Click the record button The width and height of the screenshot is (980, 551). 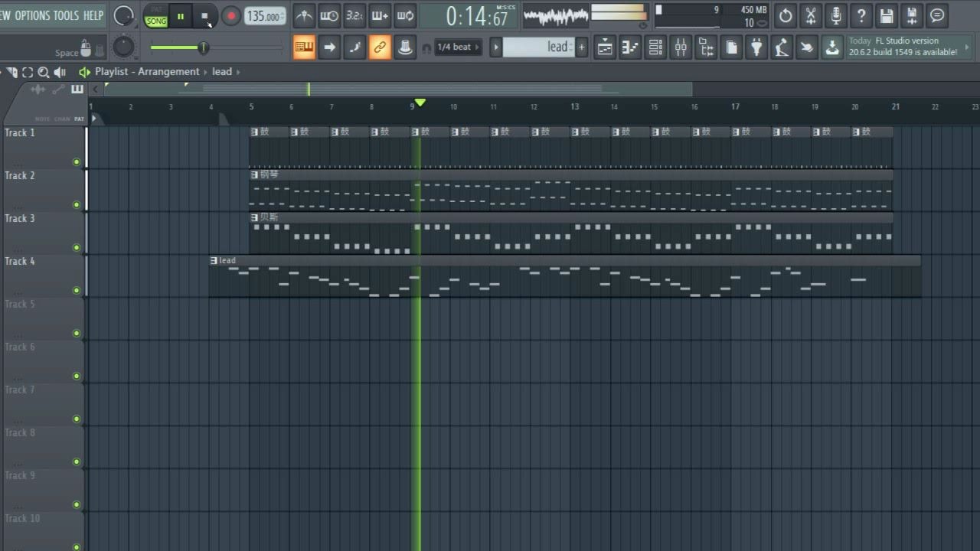click(230, 16)
